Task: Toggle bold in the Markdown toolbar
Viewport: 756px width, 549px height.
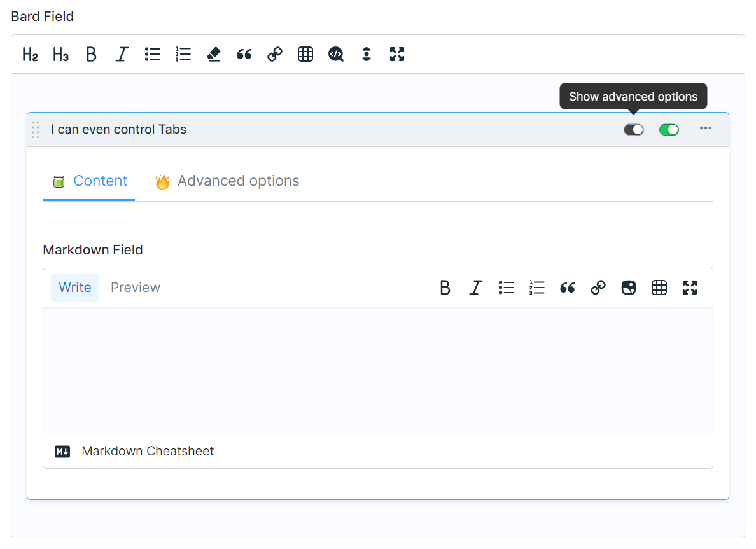Action: coord(445,288)
